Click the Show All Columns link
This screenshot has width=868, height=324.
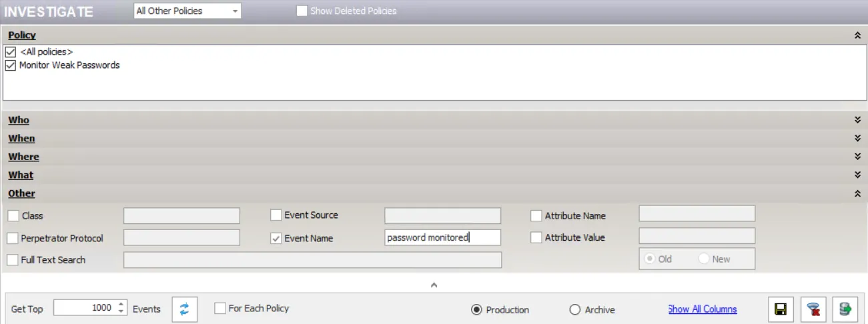pos(702,309)
